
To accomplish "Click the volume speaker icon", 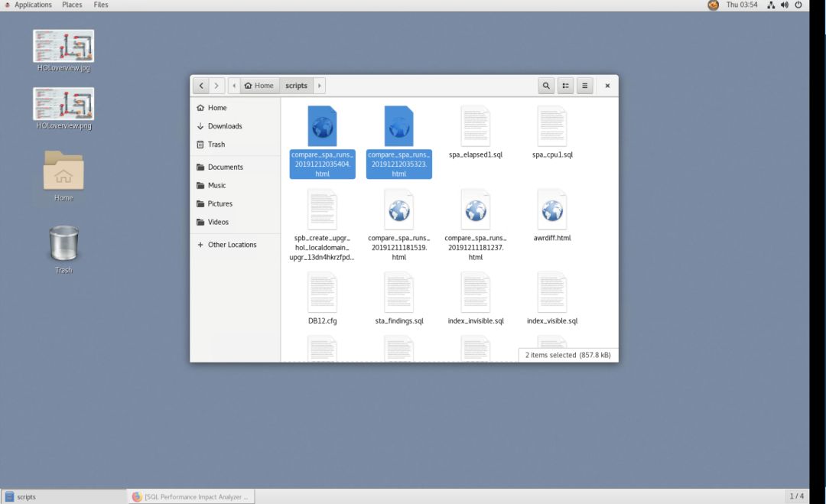I will pos(785,5).
